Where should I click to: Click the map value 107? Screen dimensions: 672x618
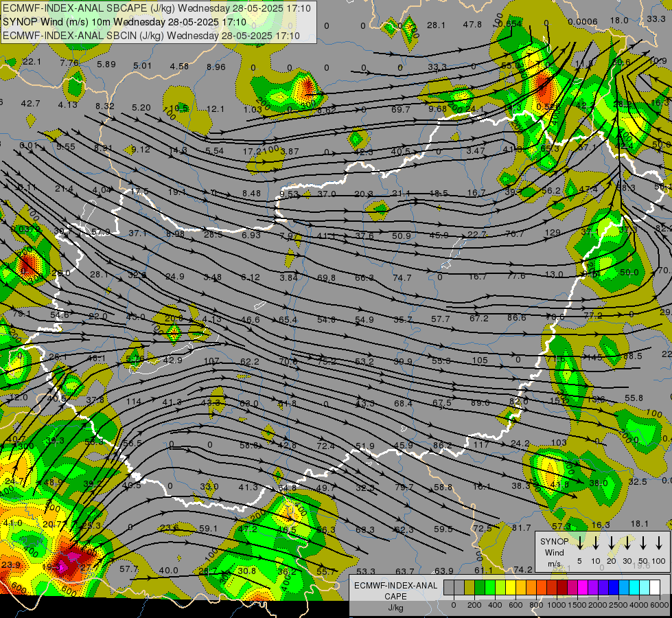211,361
